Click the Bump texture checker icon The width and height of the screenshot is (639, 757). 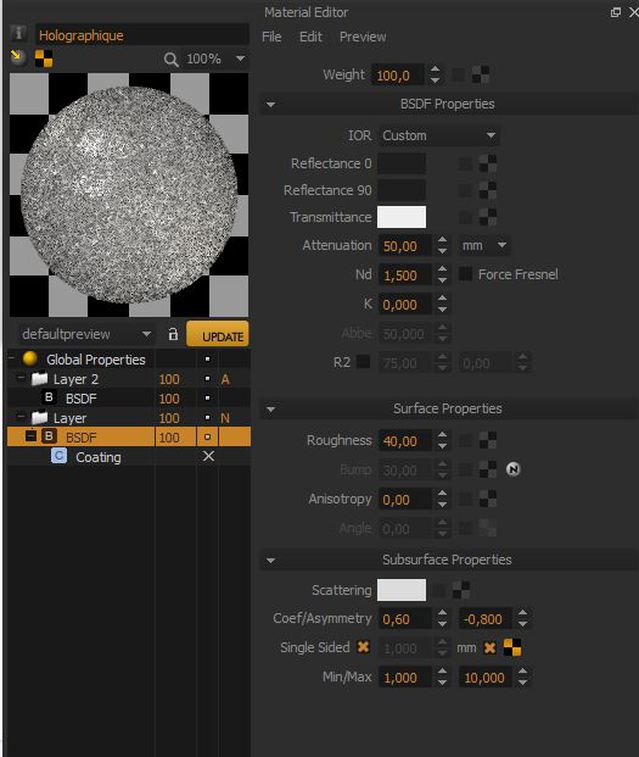point(487,469)
